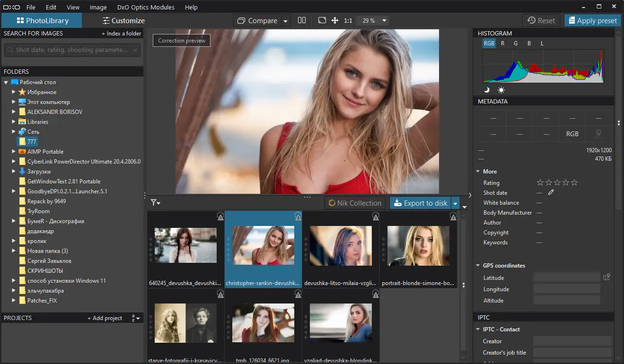Viewport: 624px width, 364px height.
Task: Switch to the Customize tab
Action: tap(123, 20)
